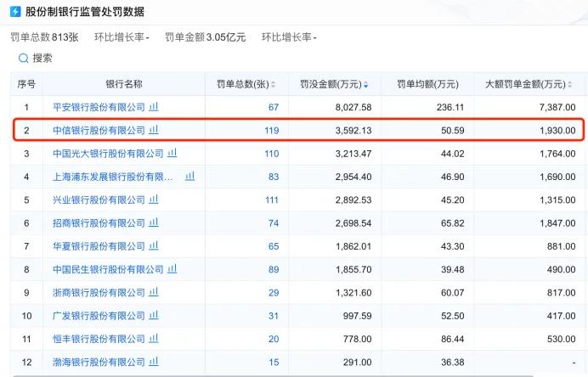The height and width of the screenshot is (377, 588).
Task: Open chart icon next to 恒丰银行股份有限公司
Action: pyautogui.click(x=154, y=339)
